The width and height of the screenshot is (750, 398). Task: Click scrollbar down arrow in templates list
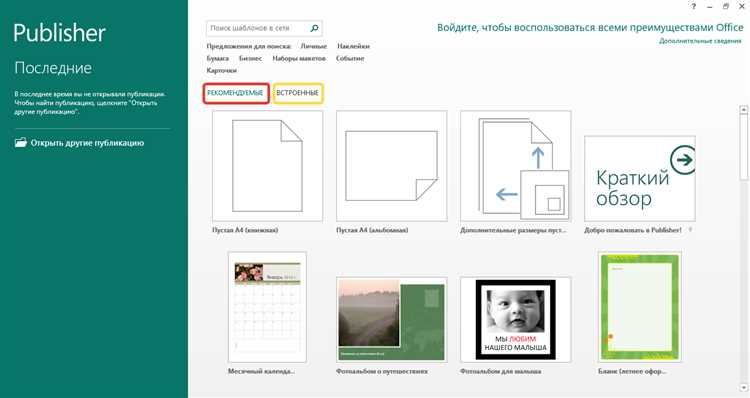coord(743,387)
